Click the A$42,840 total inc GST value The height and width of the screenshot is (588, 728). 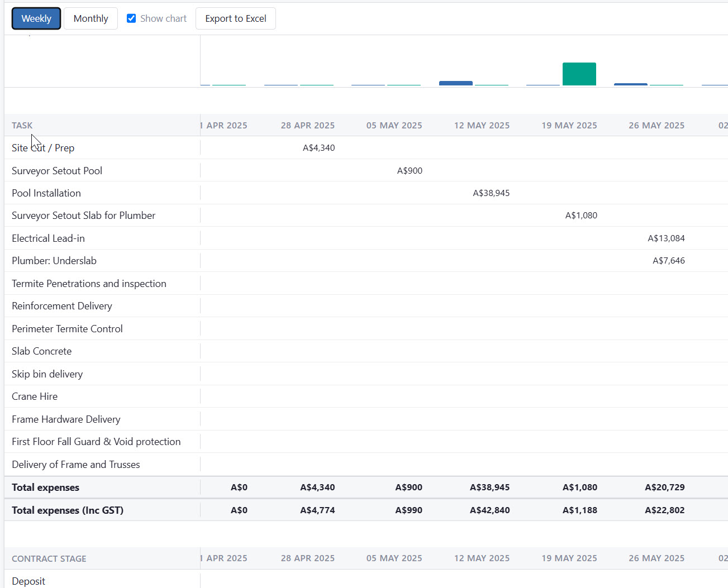(489, 510)
